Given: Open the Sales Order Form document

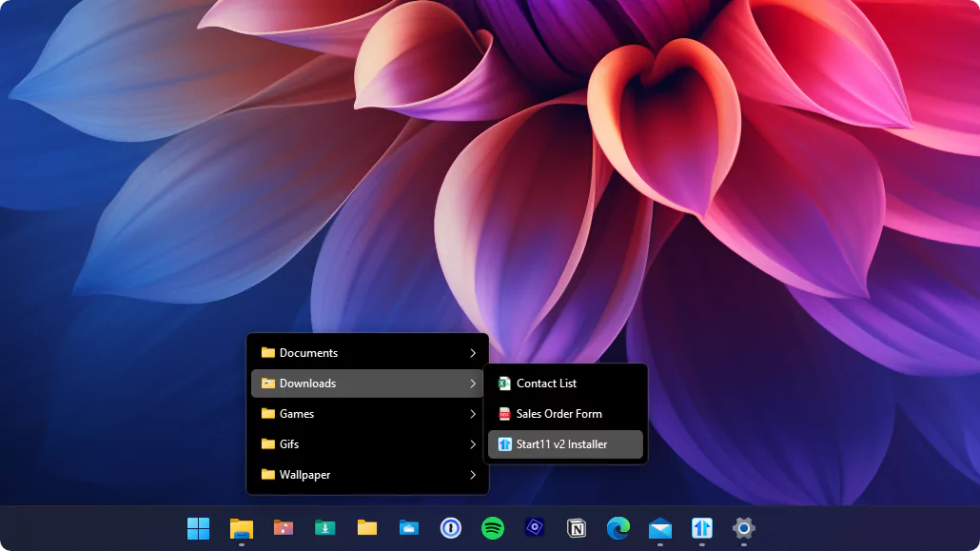Looking at the screenshot, I should tap(559, 414).
